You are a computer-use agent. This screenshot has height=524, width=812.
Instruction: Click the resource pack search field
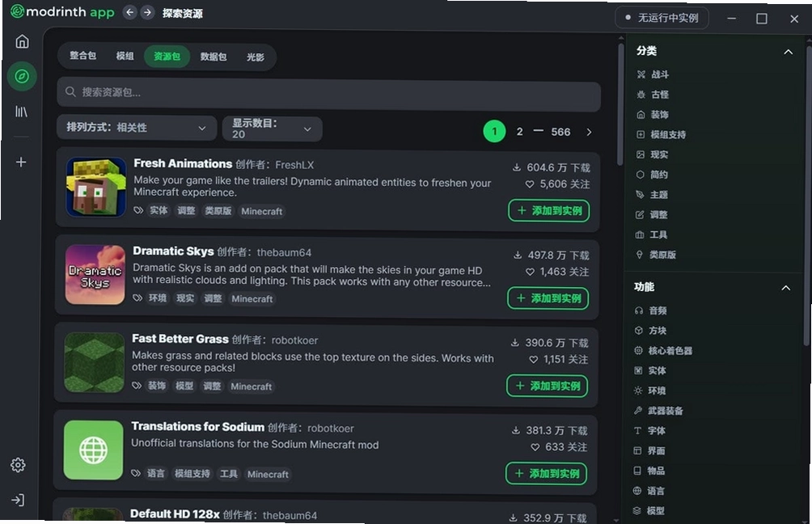click(x=329, y=93)
